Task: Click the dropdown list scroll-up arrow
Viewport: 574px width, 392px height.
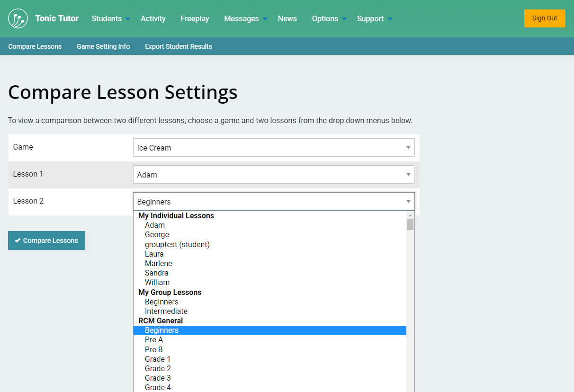Action: 410,215
